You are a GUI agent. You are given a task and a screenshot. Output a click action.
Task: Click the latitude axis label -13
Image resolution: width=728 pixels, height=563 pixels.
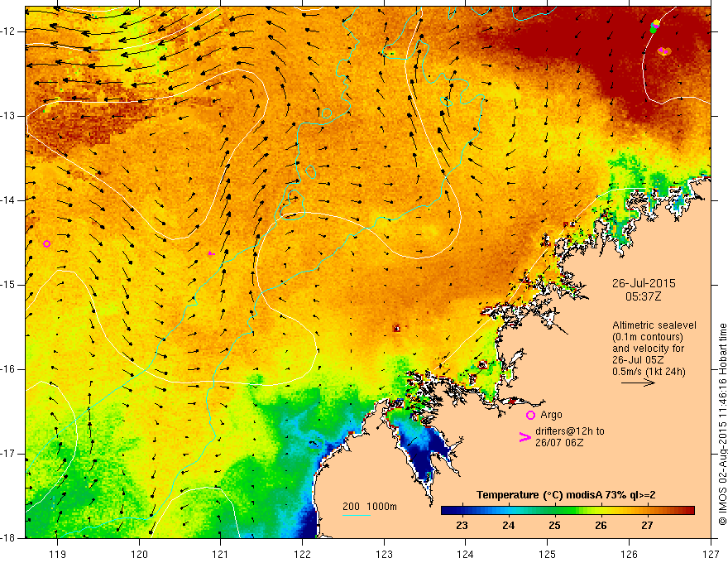9,116
